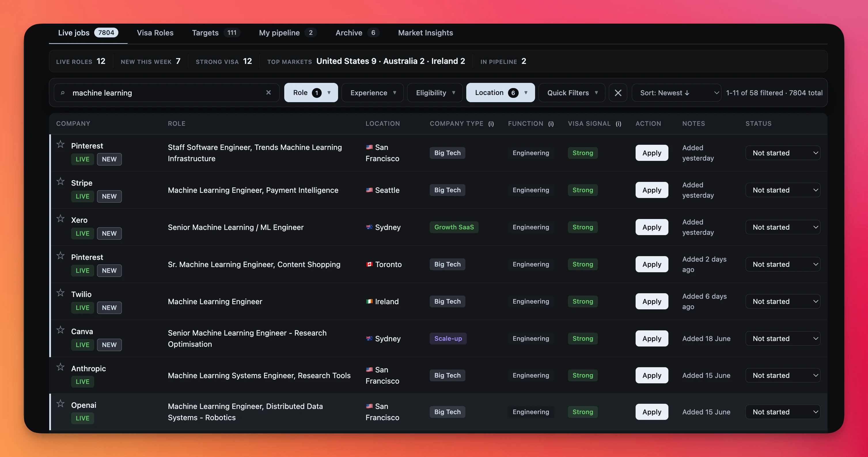Open the Archive tab
Image resolution: width=868 pixels, height=457 pixels.
(357, 33)
